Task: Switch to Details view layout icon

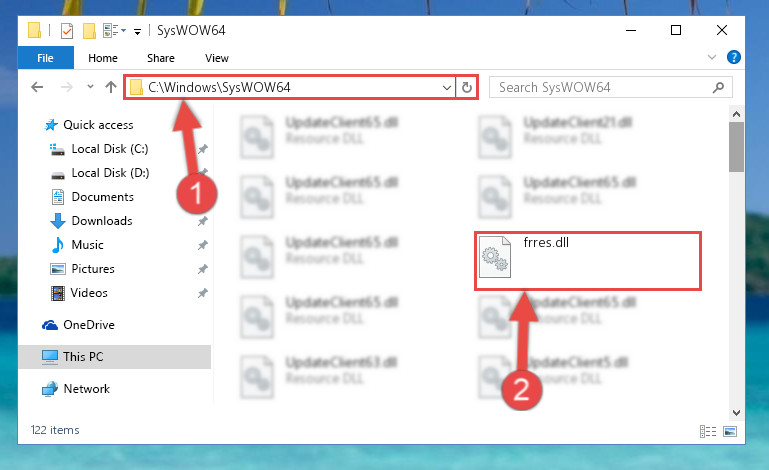Action: coord(708,431)
